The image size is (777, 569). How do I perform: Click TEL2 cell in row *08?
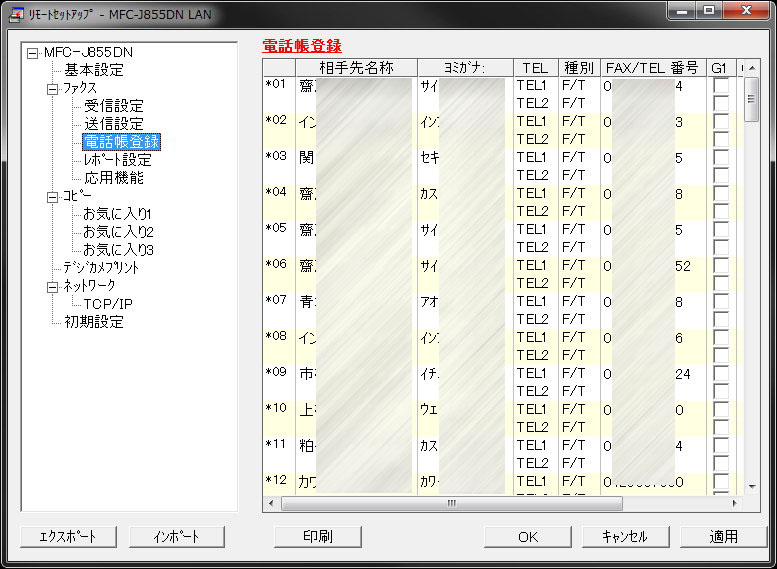pyautogui.click(x=536, y=355)
